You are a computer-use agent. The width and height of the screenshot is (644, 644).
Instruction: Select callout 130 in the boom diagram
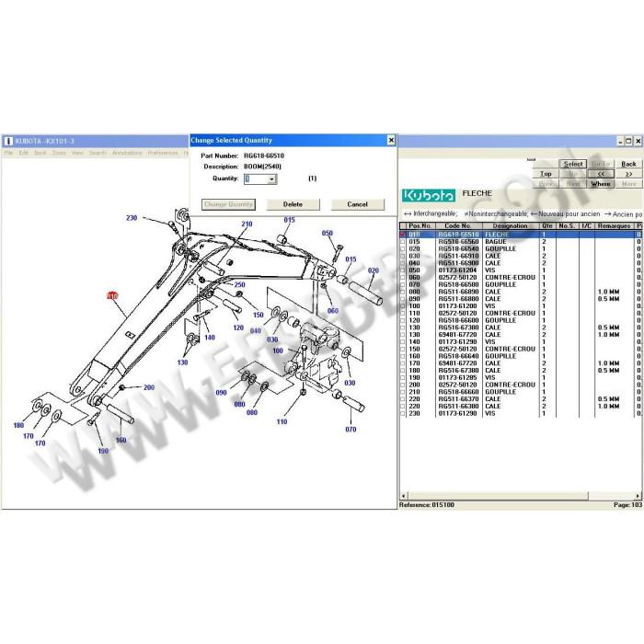point(182,362)
